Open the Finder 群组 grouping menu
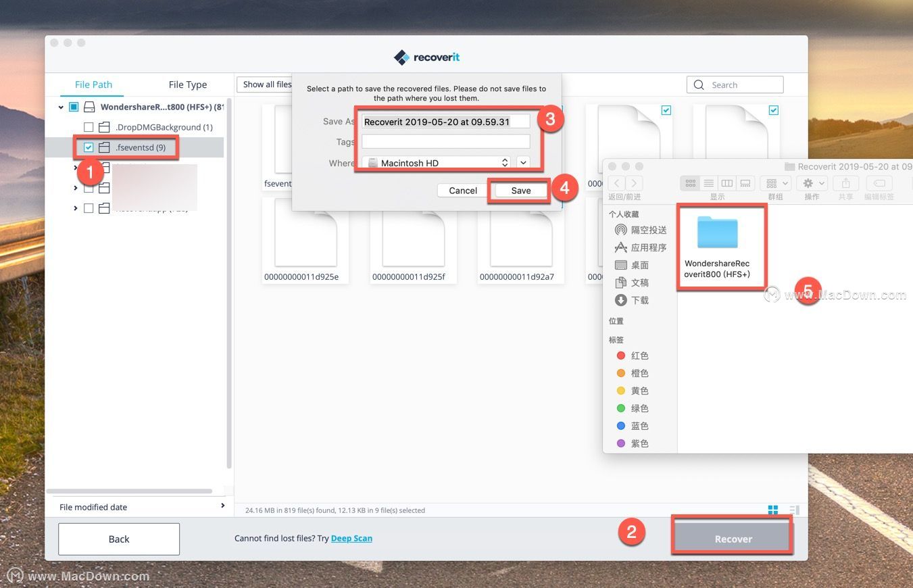This screenshot has width=913, height=588. tap(775, 183)
